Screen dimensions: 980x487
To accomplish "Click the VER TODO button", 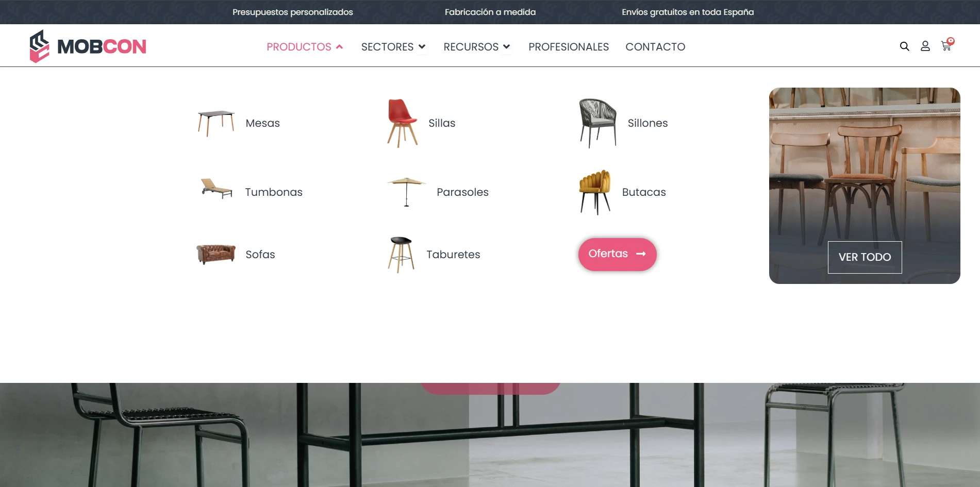I will (865, 257).
